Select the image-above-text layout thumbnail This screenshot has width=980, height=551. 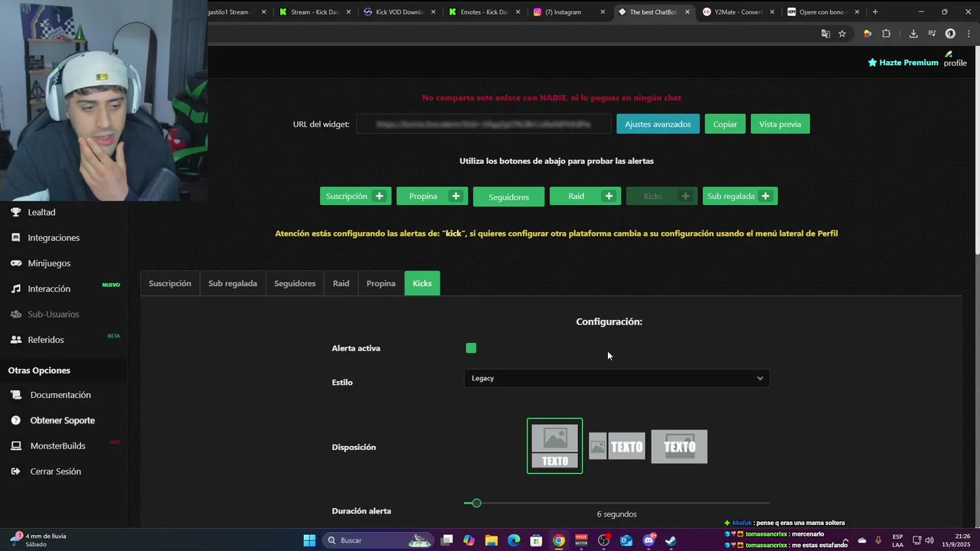(x=554, y=446)
